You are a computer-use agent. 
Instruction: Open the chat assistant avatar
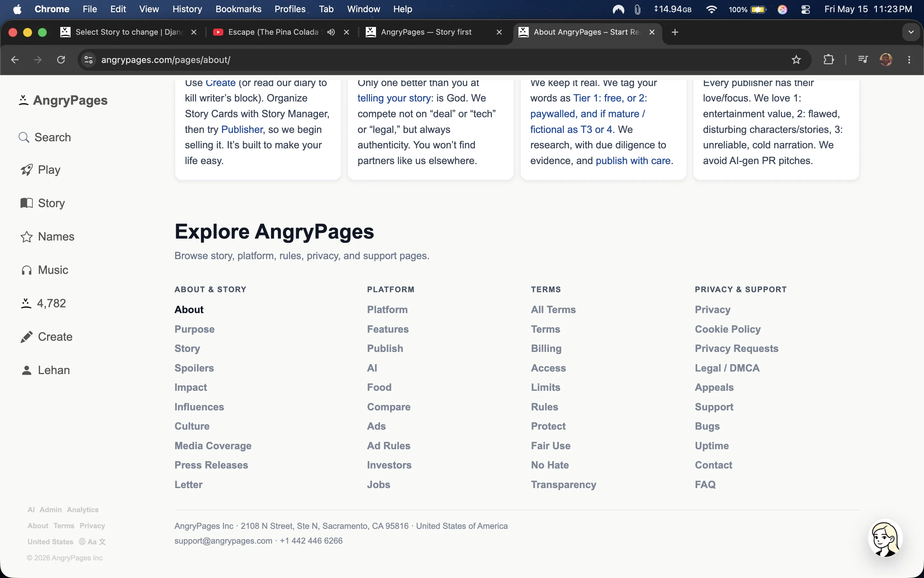[x=885, y=538]
